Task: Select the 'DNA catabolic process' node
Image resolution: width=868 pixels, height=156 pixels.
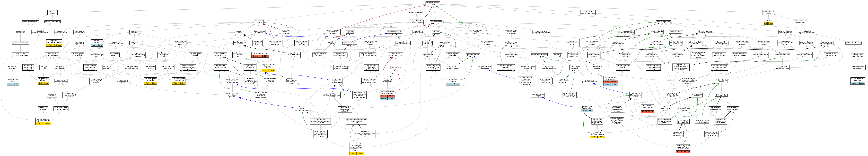Action: [696, 95]
